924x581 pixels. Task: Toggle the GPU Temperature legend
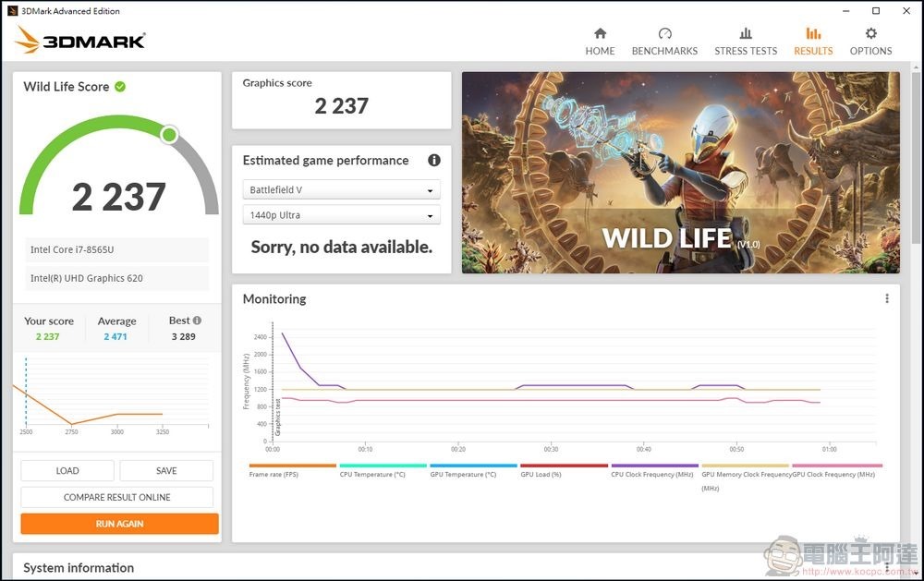tap(473, 470)
